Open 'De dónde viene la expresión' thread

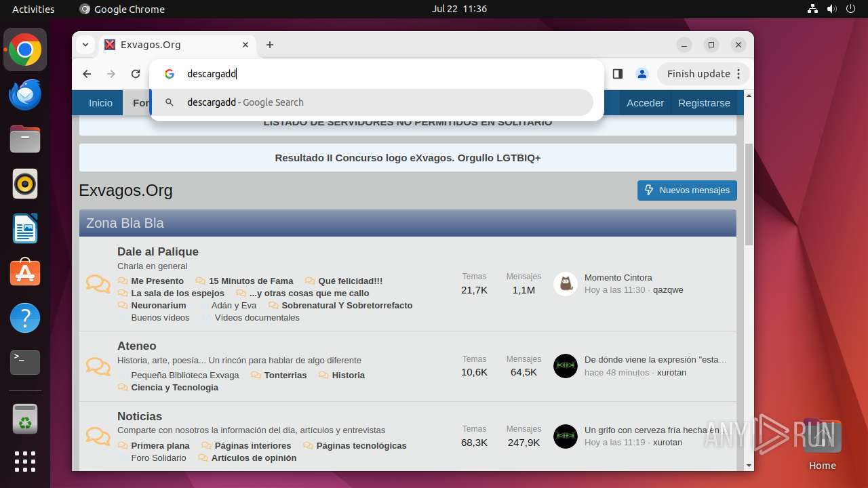point(656,359)
